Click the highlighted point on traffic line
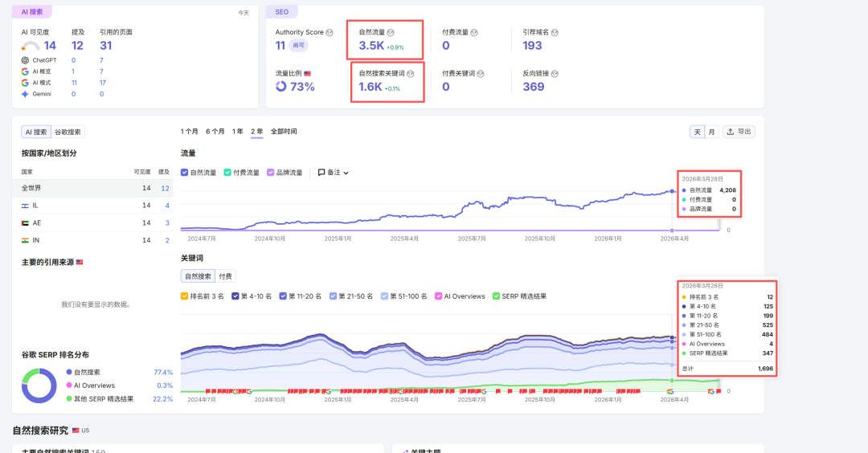868x453 pixels. [x=673, y=191]
